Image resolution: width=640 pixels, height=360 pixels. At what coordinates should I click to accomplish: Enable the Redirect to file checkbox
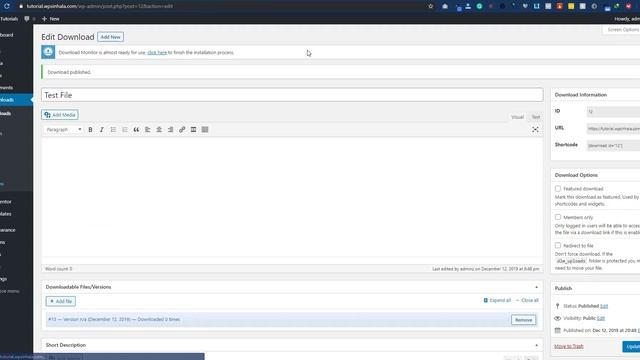click(558, 245)
